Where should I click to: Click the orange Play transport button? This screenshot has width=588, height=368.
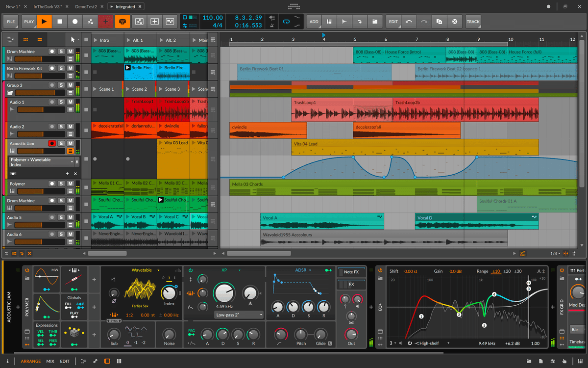click(x=44, y=22)
